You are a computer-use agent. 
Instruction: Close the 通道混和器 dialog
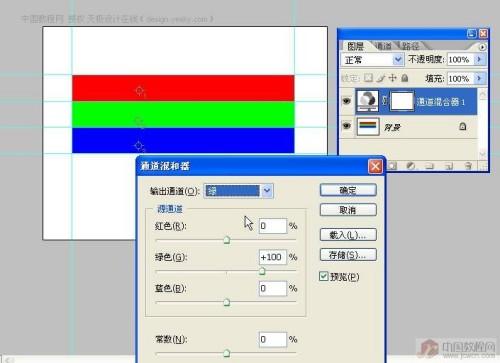tap(375, 166)
